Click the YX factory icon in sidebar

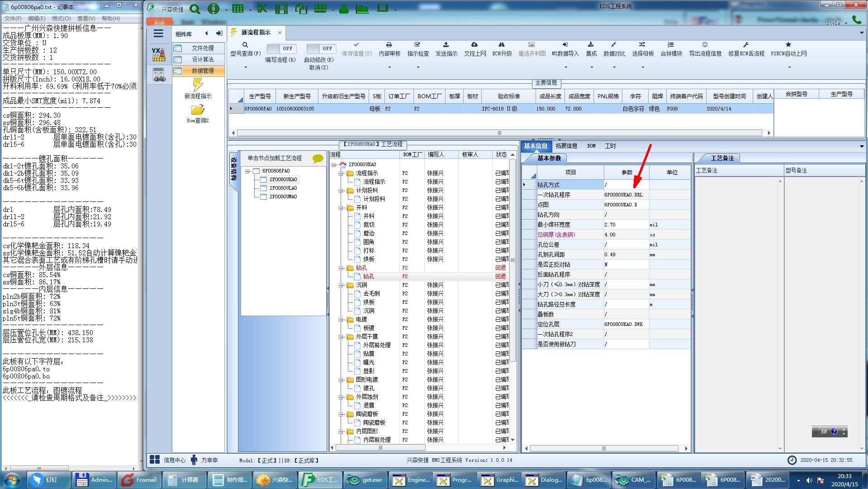pos(158,55)
